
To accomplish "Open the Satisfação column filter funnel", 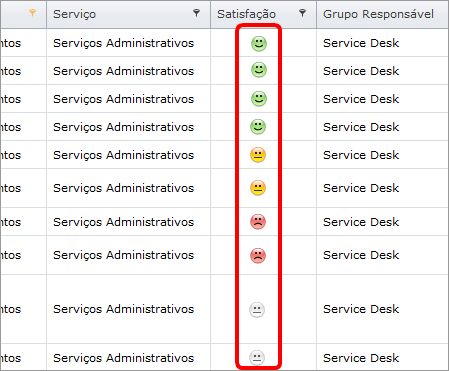I will (302, 13).
